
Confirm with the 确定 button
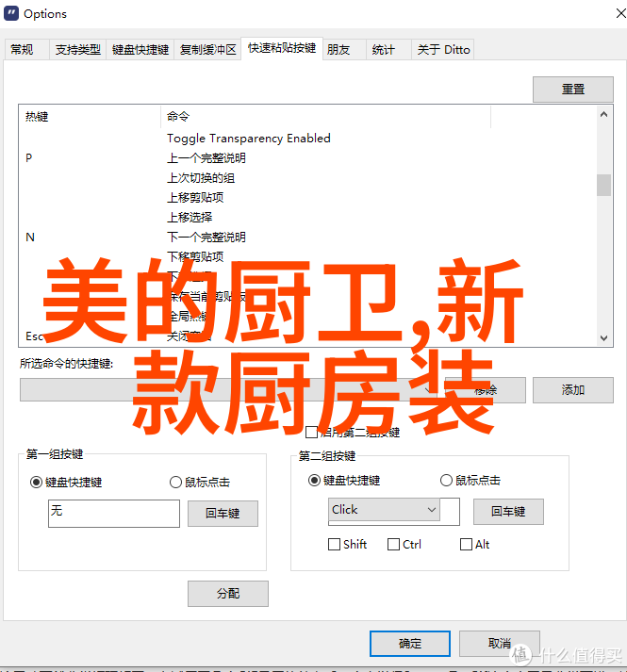(410, 644)
